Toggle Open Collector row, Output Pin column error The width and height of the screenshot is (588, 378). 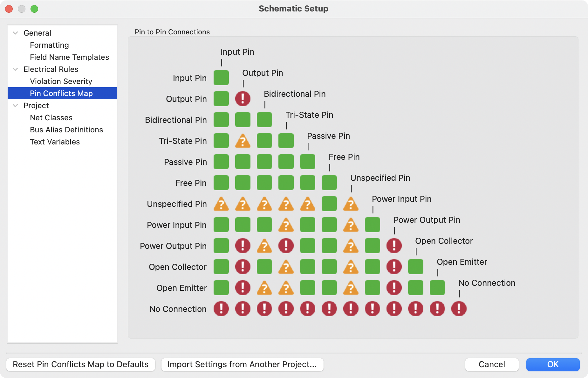pyautogui.click(x=243, y=267)
